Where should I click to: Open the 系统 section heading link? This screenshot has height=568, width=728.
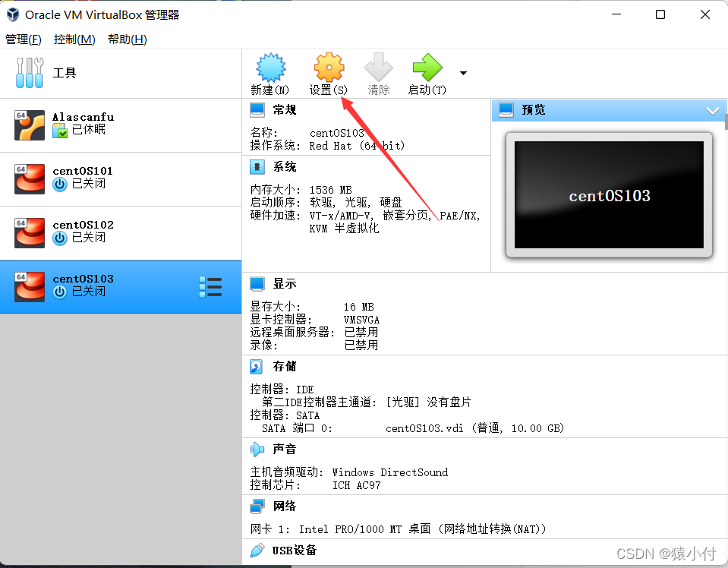285,167
